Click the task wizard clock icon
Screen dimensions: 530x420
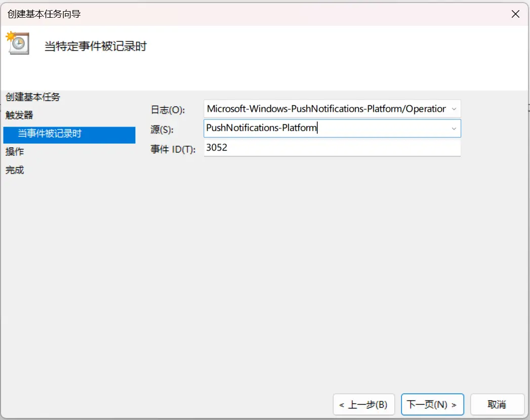click(x=18, y=43)
